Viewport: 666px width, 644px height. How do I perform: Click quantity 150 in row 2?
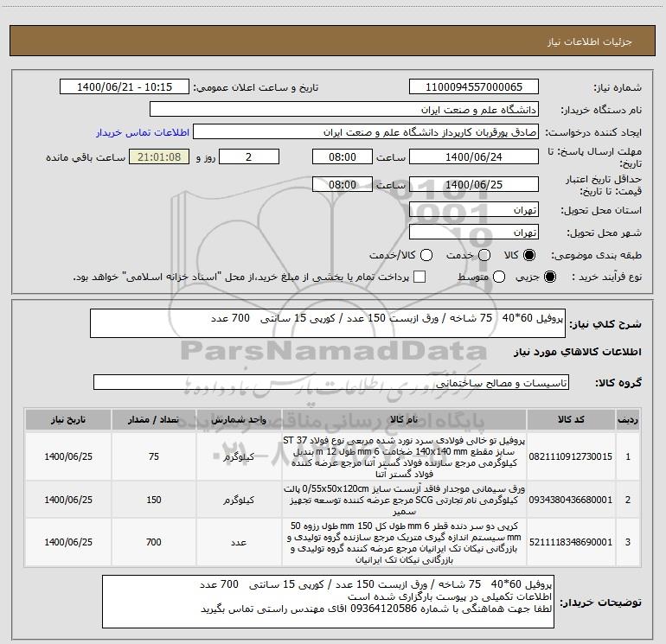(154, 500)
